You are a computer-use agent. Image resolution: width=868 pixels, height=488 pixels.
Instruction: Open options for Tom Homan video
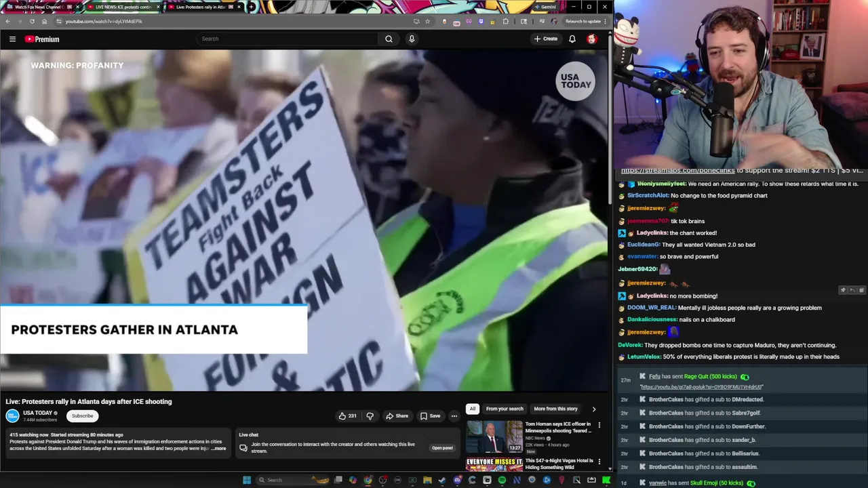(x=599, y=425)
